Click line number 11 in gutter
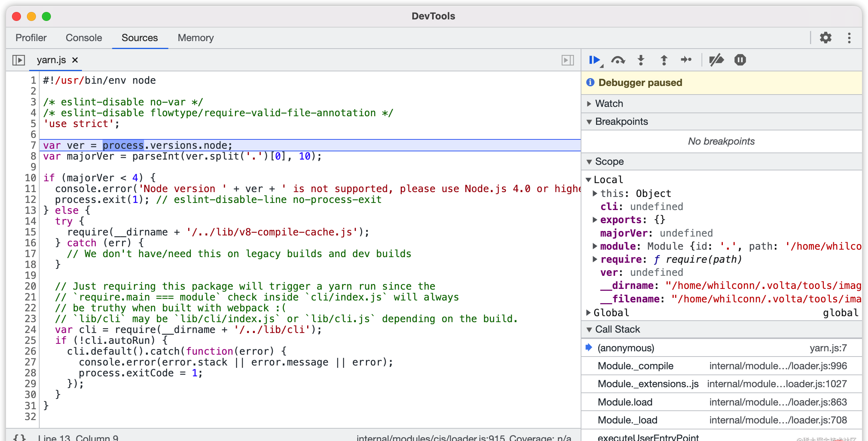The width and height of the screenshot is (868, 441). click(30, 189)
